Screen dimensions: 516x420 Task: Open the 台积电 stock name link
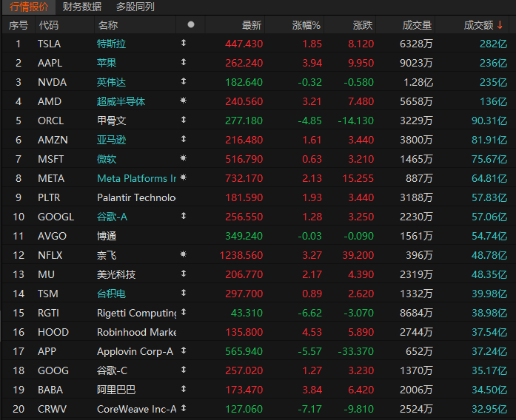point(111,294)
